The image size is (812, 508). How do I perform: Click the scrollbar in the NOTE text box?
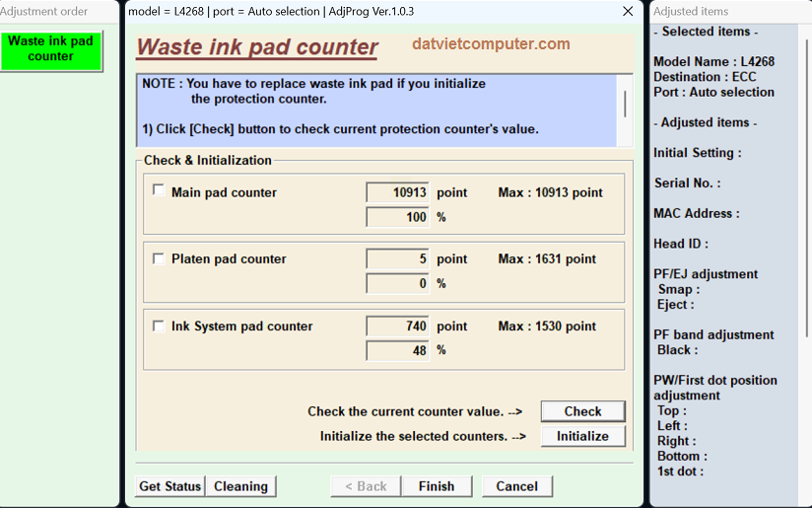pyautogui.click(x=625, y=104)
